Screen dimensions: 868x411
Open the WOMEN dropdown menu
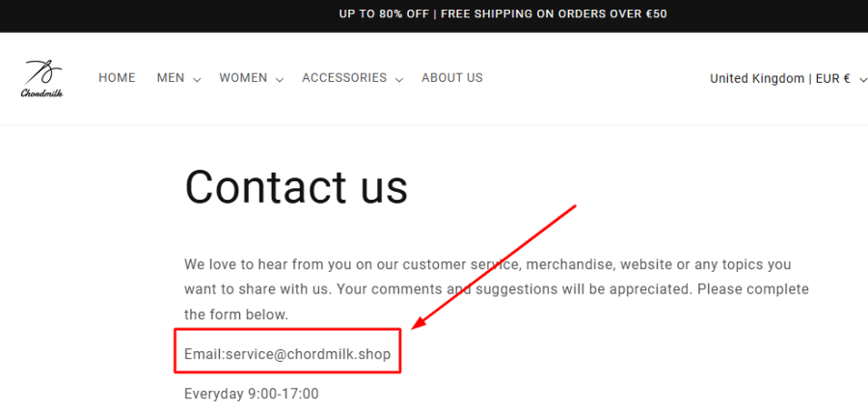pyautogui.click(x=243, y=78)
